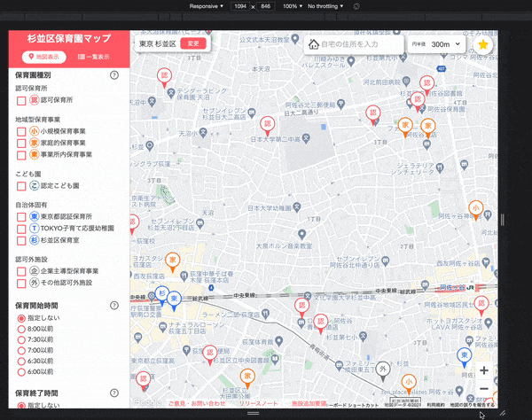Click the orange 家 marker near 西友荻窪店
Screen dimensions: 532x420
(x=173, y=262)
